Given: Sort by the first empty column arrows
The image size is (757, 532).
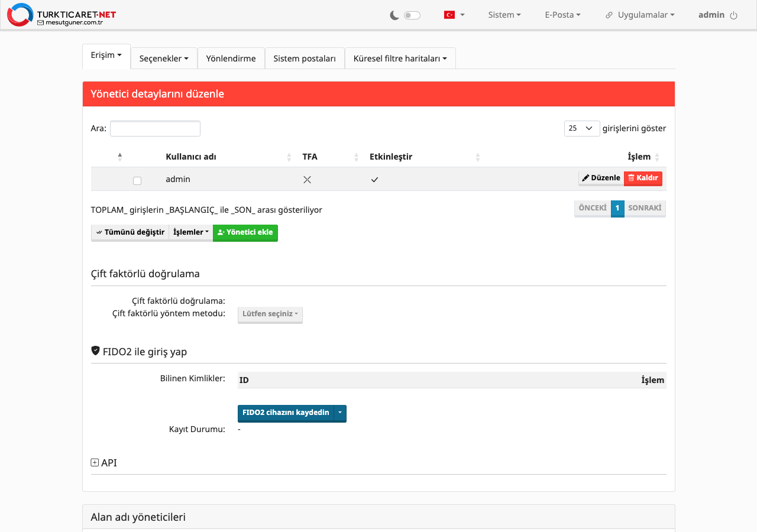Looking at the screenshot, I should (120, 157).
